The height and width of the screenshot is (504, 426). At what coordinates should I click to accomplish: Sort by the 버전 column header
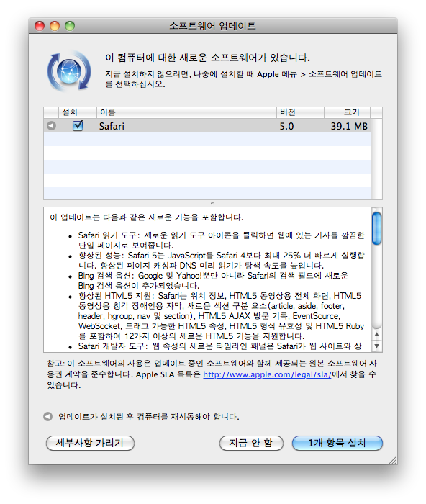coord(300,112)
